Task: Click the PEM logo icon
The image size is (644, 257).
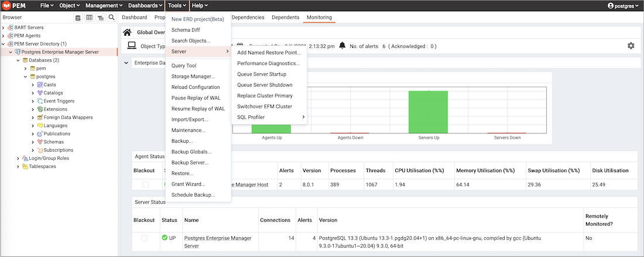Action: [7, 6]
